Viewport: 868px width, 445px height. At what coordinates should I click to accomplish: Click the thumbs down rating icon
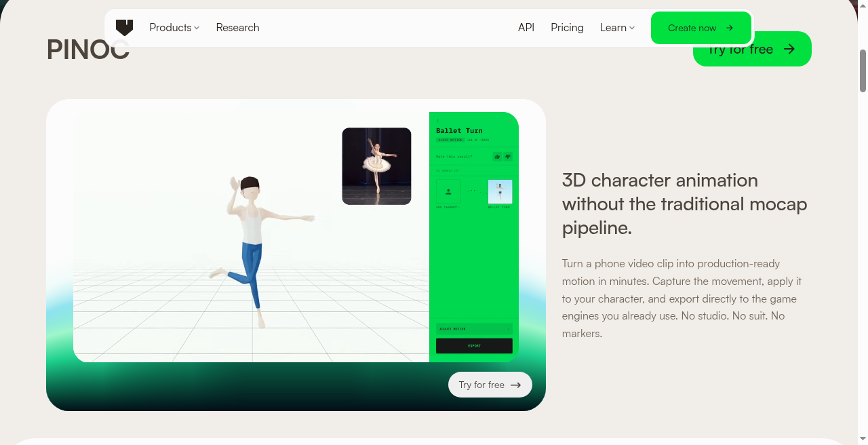[x=508, y=157]
